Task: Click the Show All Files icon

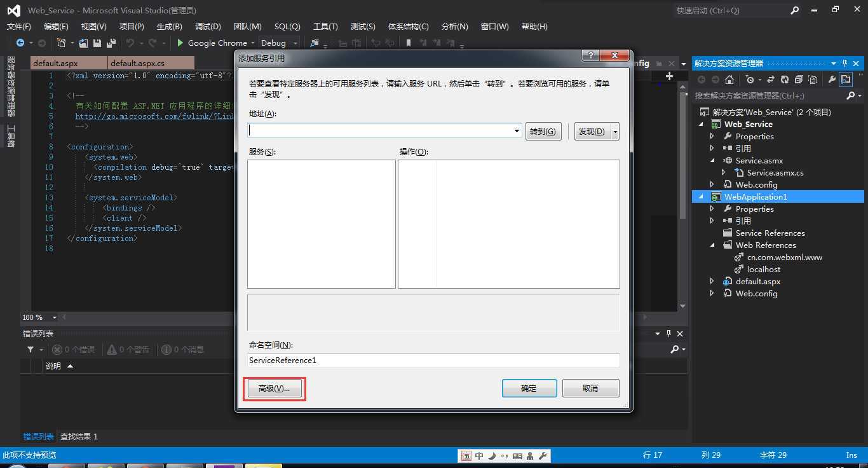Action: coord(811,79)
